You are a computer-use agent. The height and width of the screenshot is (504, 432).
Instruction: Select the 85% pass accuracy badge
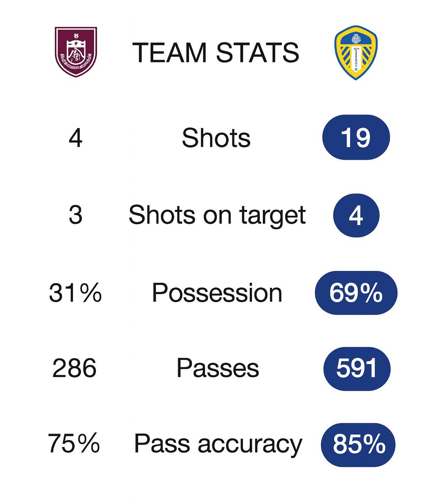[358, 445]
